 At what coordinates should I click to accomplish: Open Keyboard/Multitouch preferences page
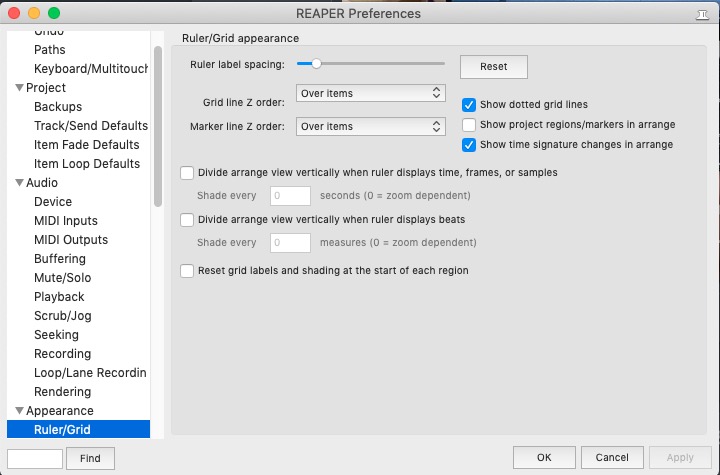(91, 68)
